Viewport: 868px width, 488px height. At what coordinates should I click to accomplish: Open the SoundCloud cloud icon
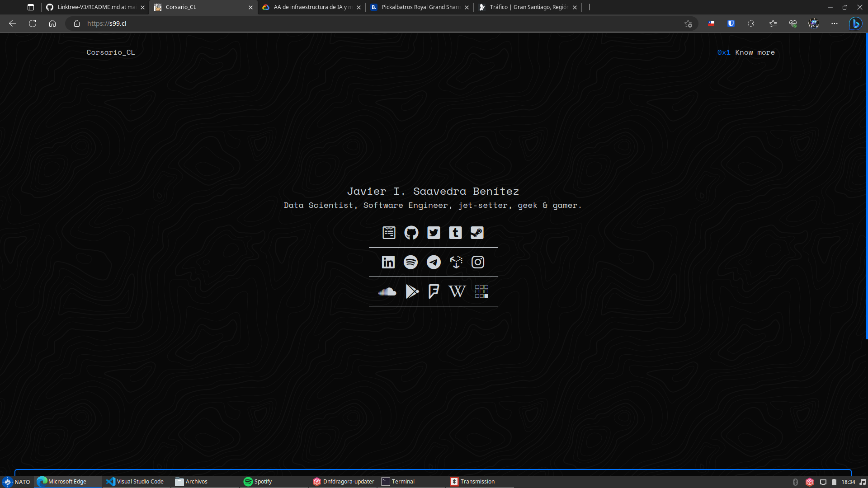point(387,291)
